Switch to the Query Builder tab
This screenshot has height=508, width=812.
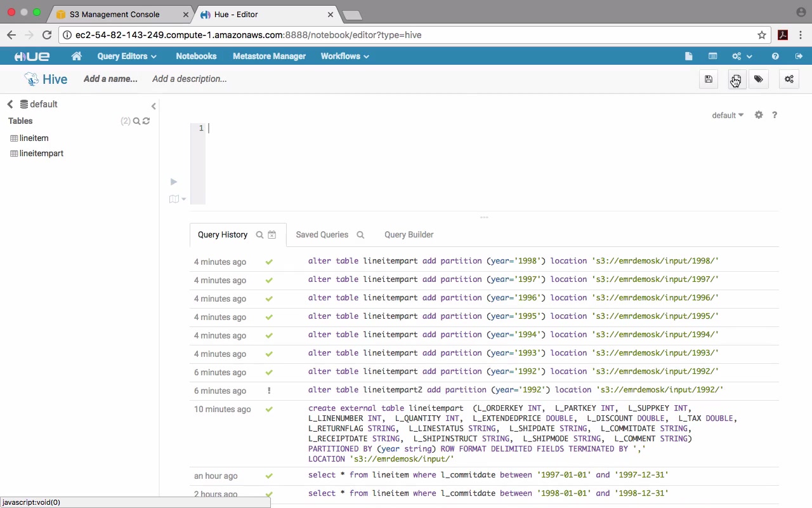coord(409,235)
